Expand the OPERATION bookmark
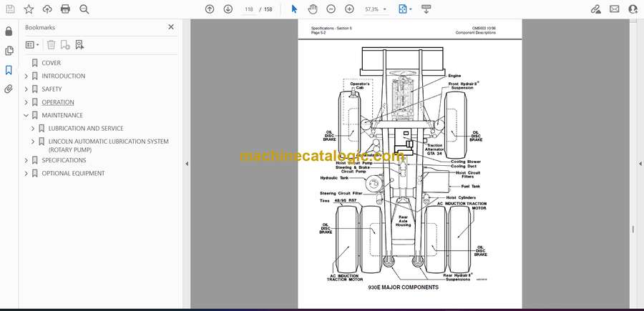Viewport: 644px width, 311px height. tap(26, 102)
